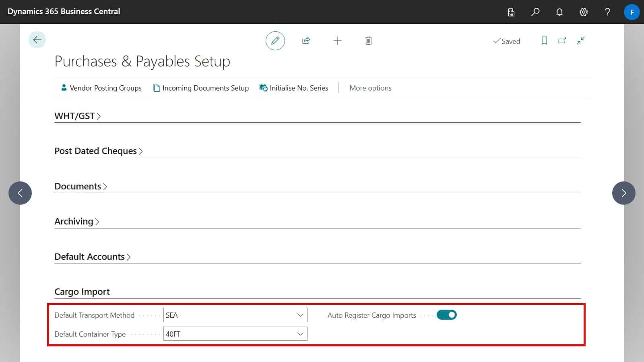Click More options
The height and width of the screenshot is (362, 644).
(x=370, y=88)
